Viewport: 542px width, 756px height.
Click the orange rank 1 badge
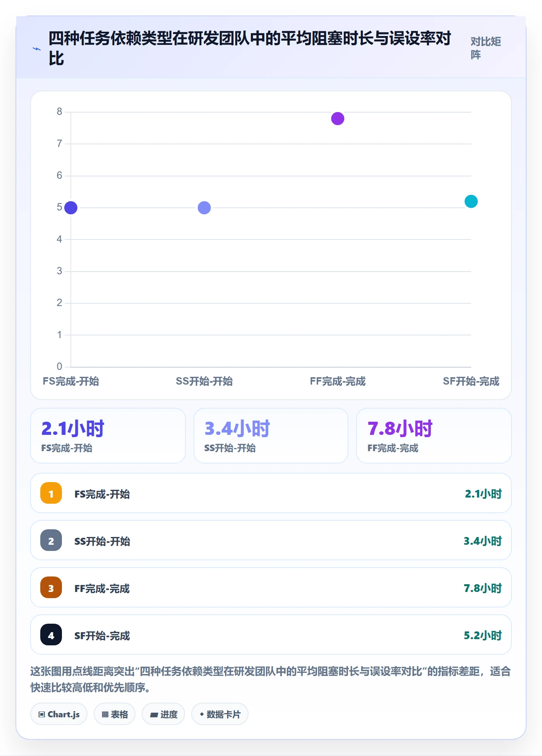point(51,493)
